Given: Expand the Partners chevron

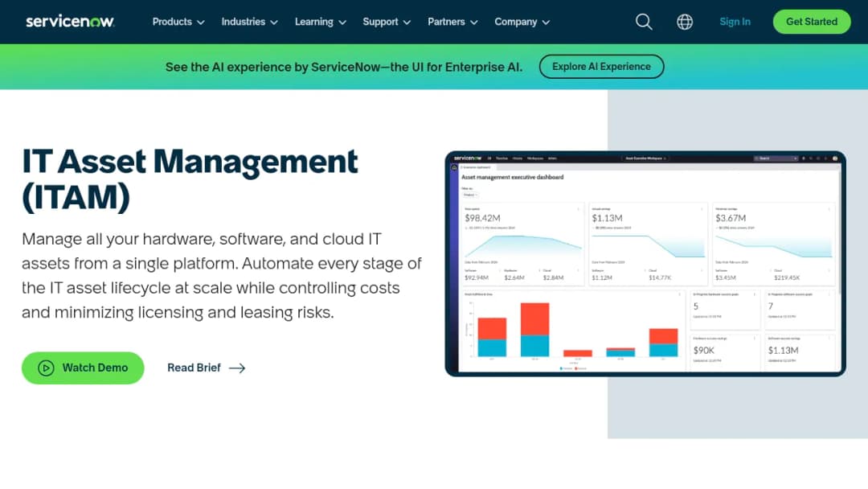Looking at the screenshot, I should [x=474, y=23].
